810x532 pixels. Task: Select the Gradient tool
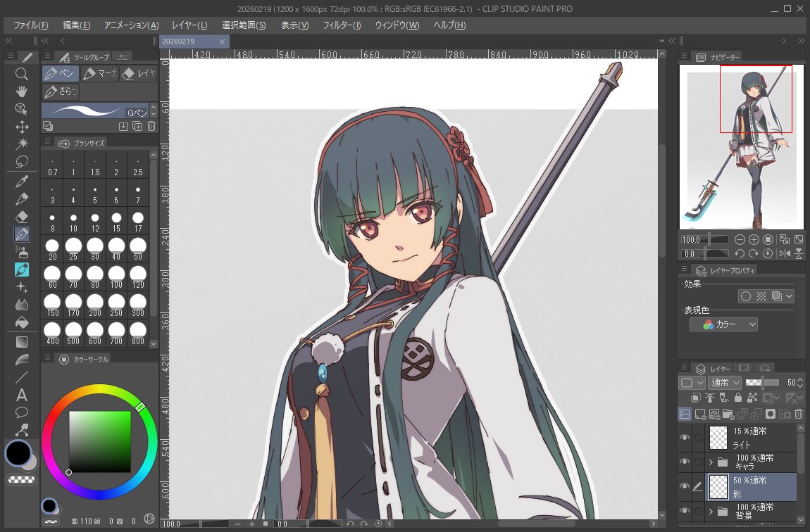point(21,341)
